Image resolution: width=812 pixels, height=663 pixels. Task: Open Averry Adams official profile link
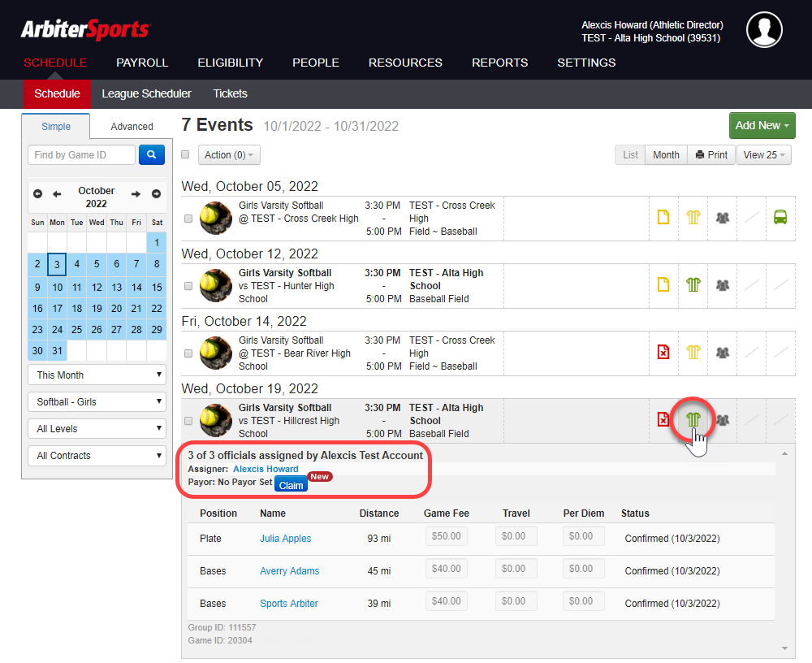pos(290,570)
